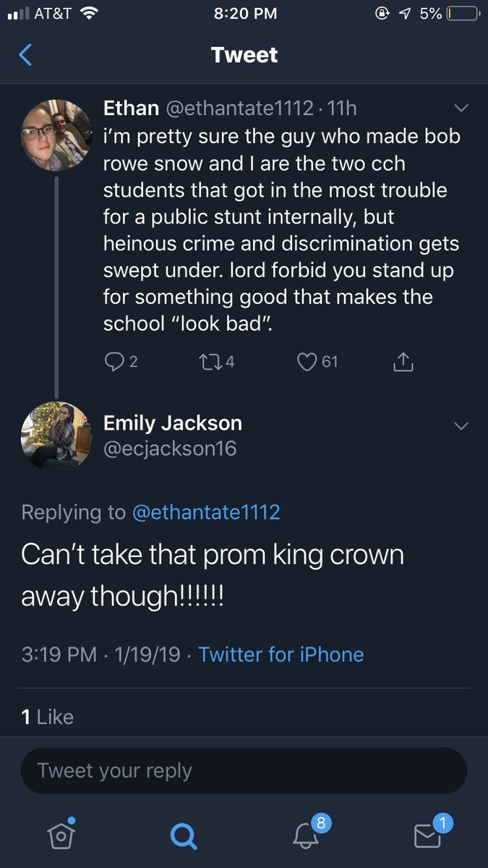Open the @ethantate1112 mention link
Viewport: 488px width, 868px height.
[205, 512]
